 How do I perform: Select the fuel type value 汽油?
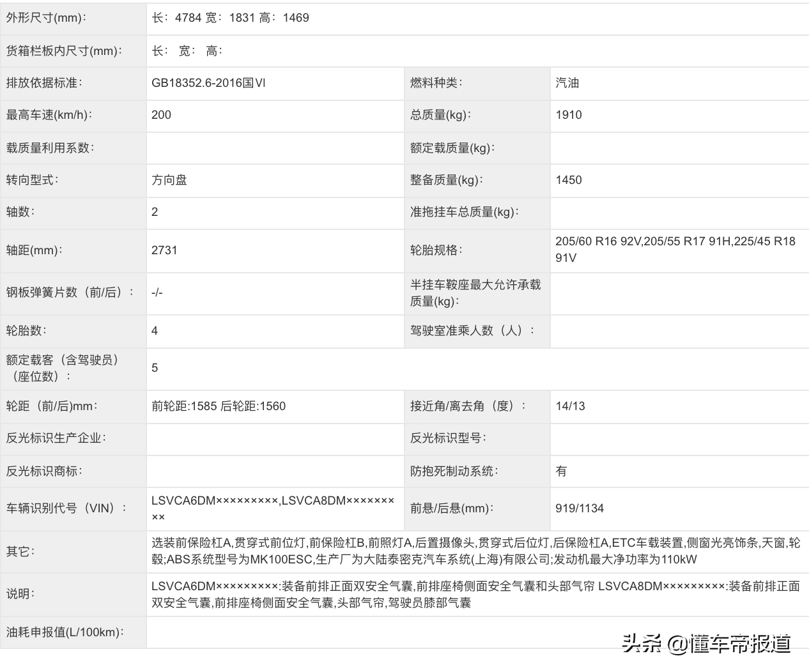[567, 83]
